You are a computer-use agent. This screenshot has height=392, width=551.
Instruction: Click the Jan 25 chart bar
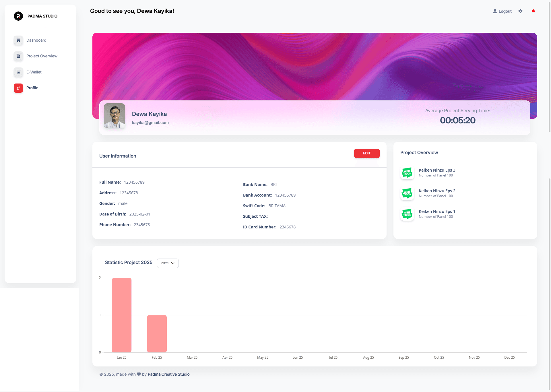click(122, 315)
